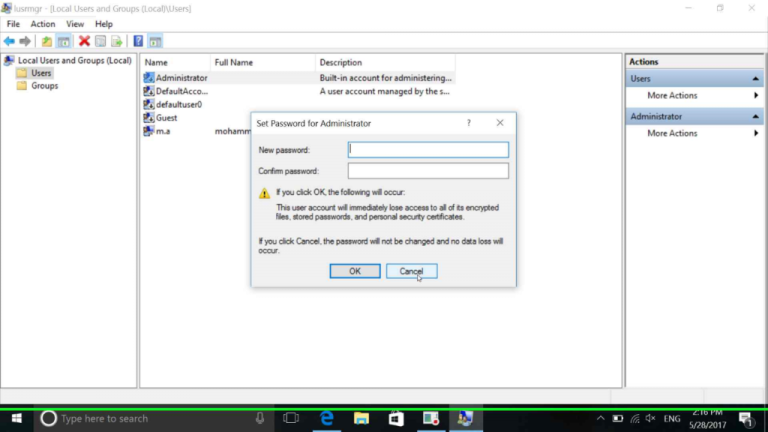Click the Guest account icon
The height and width of the screenshot is (432, 768).
[x=148, y=118]
